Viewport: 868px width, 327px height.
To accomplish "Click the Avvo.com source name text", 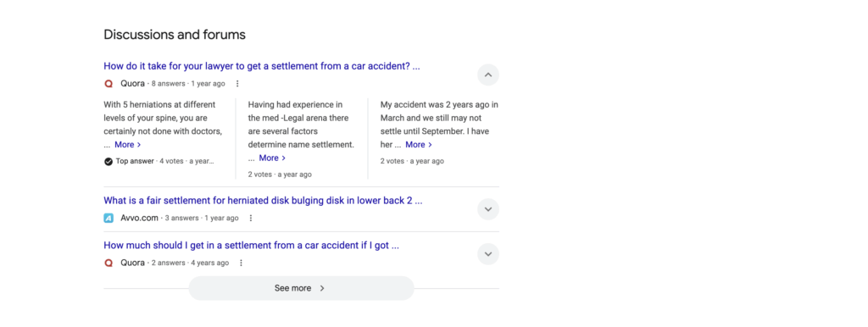I will 140,218.
